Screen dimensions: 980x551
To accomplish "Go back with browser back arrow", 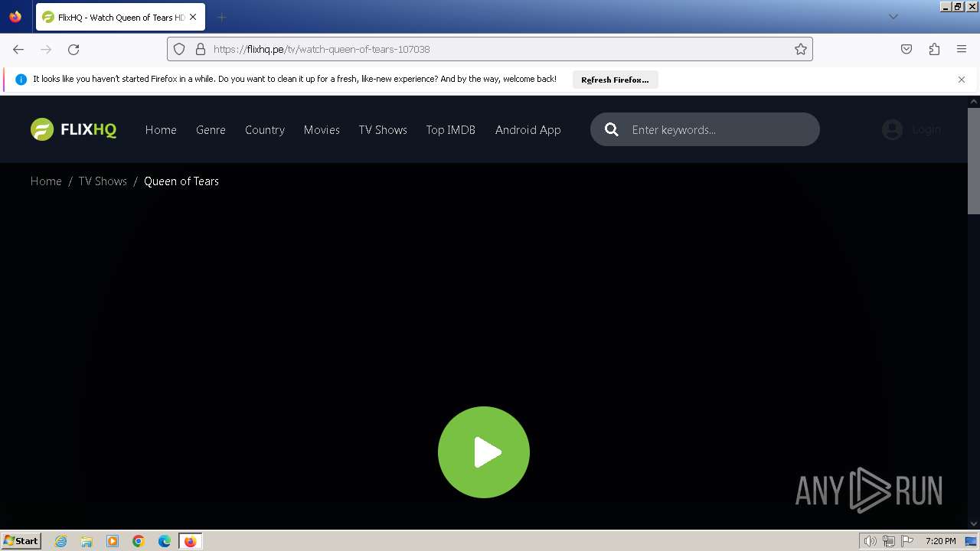I will click(x=18, y=49).
